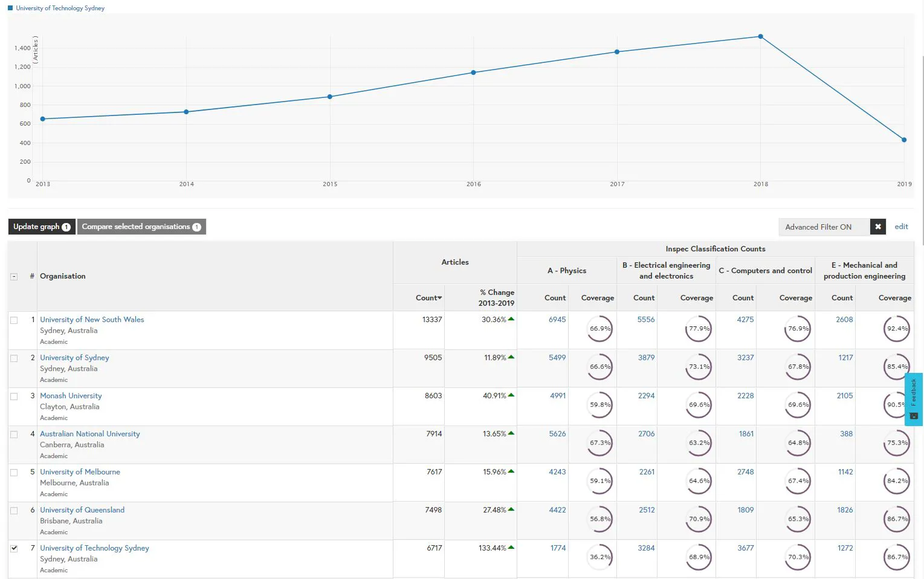Click the 2019 data point on line chart
Image resolution: width=924 pixels, height=579 pixels.
tap(903, 140)
